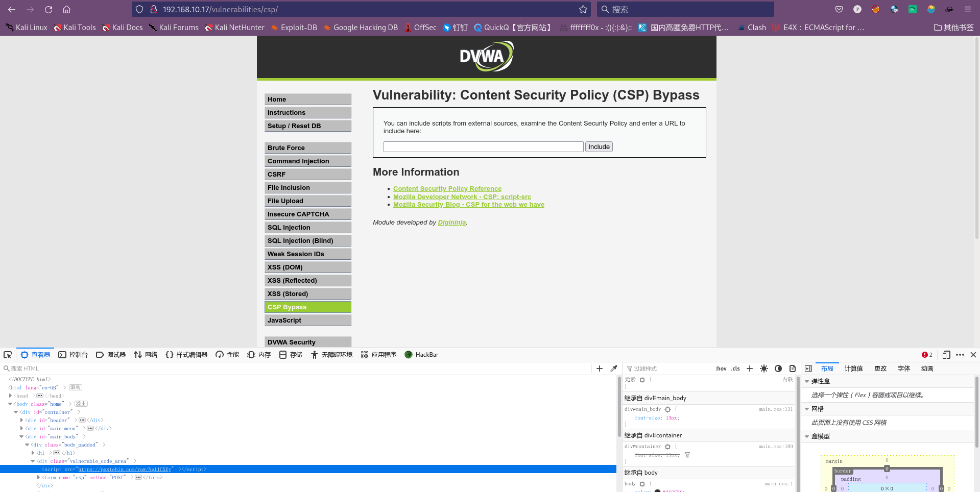
Task: Toggle print media simulation icon
Action: [792, 368]
